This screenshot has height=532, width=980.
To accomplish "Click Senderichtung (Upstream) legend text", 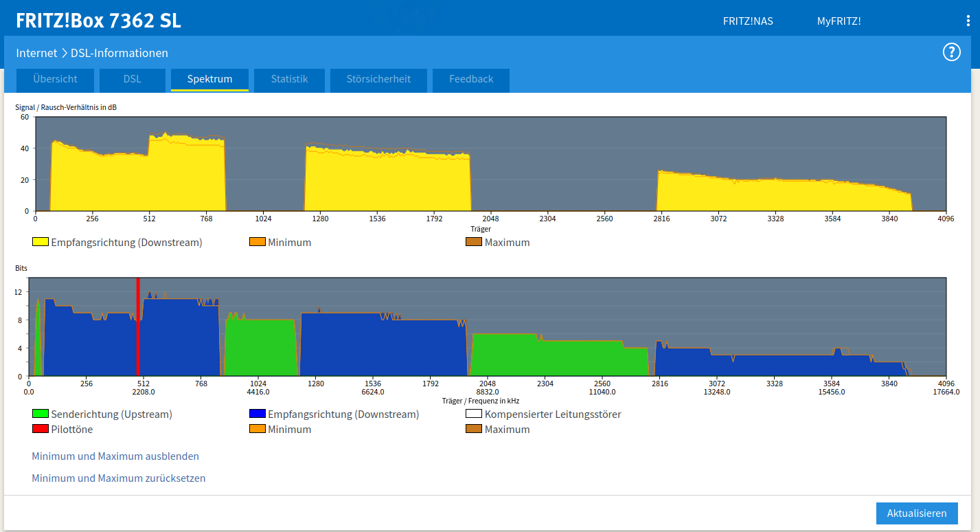I will click(x=112, y=414).
